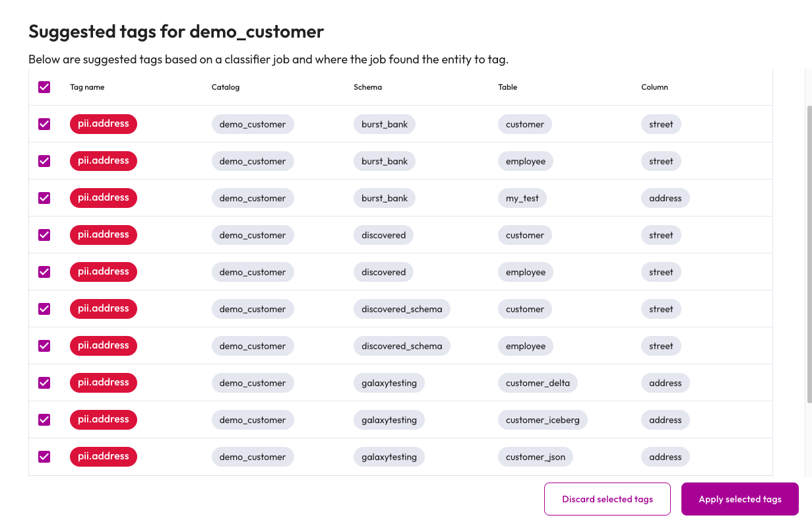Screen dimensions: 812x532
Task: Uncheck the discovered_schema customer row checkbox
Action: (x=44, y=309)
